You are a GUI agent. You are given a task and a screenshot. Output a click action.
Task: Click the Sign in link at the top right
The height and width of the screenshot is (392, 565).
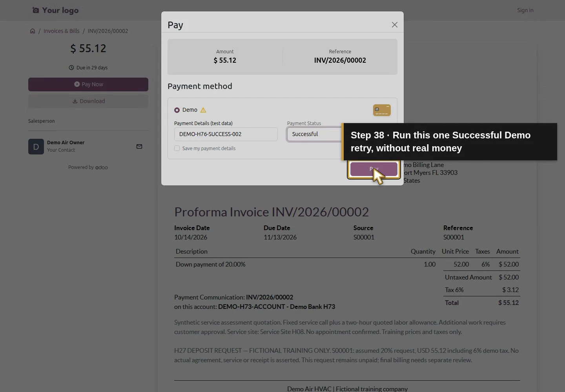pos(525,10)
